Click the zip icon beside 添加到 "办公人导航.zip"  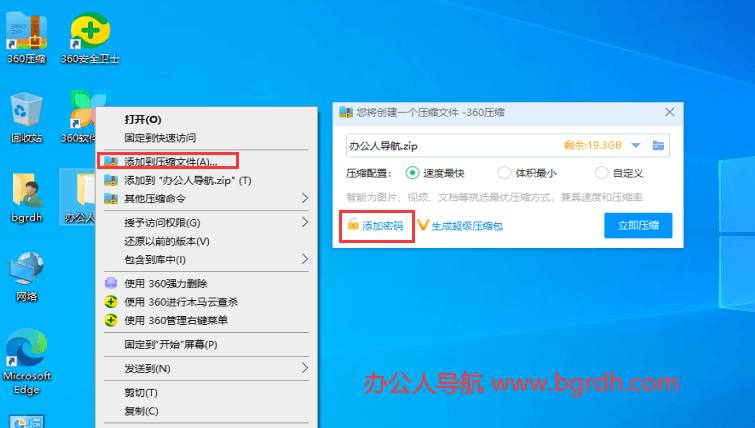tap(111, 180)
